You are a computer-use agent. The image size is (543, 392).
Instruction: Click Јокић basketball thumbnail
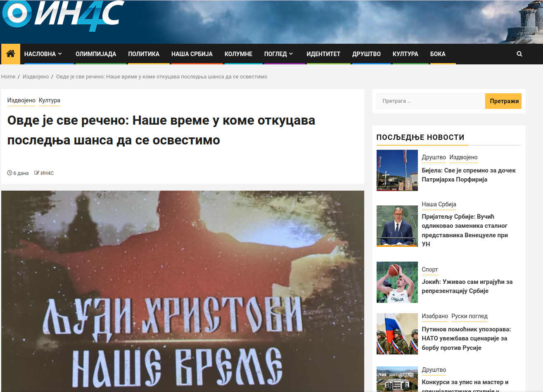397,282
